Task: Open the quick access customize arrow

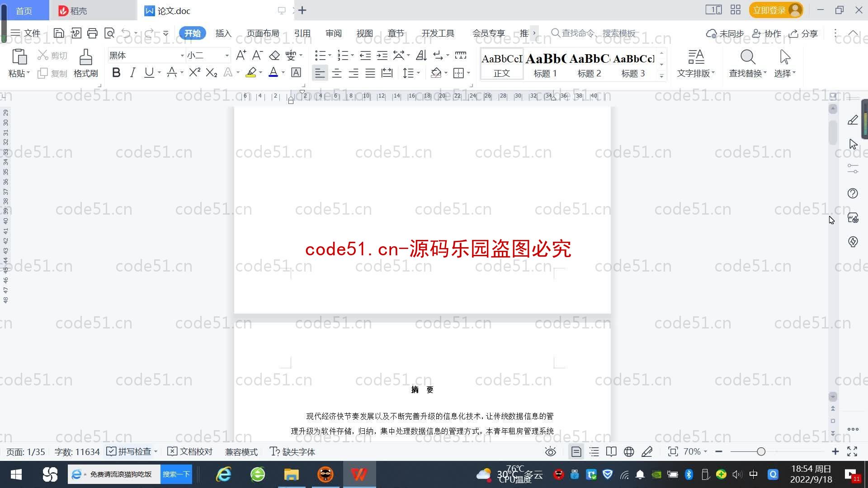Action: pyautogui.click(x=166, y=33)
